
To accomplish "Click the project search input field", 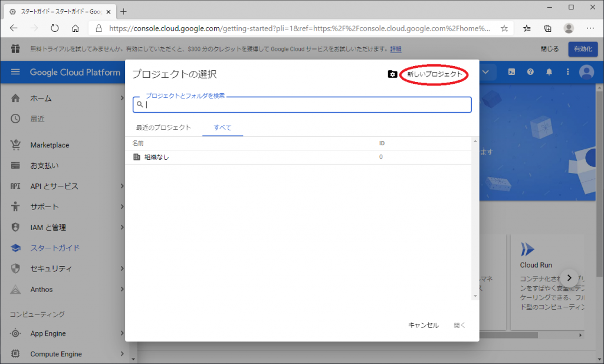I will 307,105.
